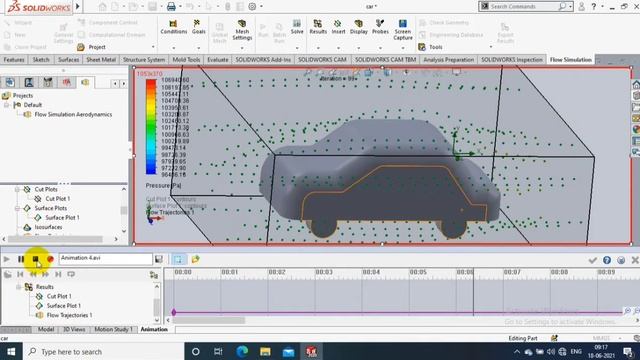Image resolution: width=640 pixels, height=360 pixels.
Task: Click the timeline horizontal scrollbar thumb
Action: (209, 321)
